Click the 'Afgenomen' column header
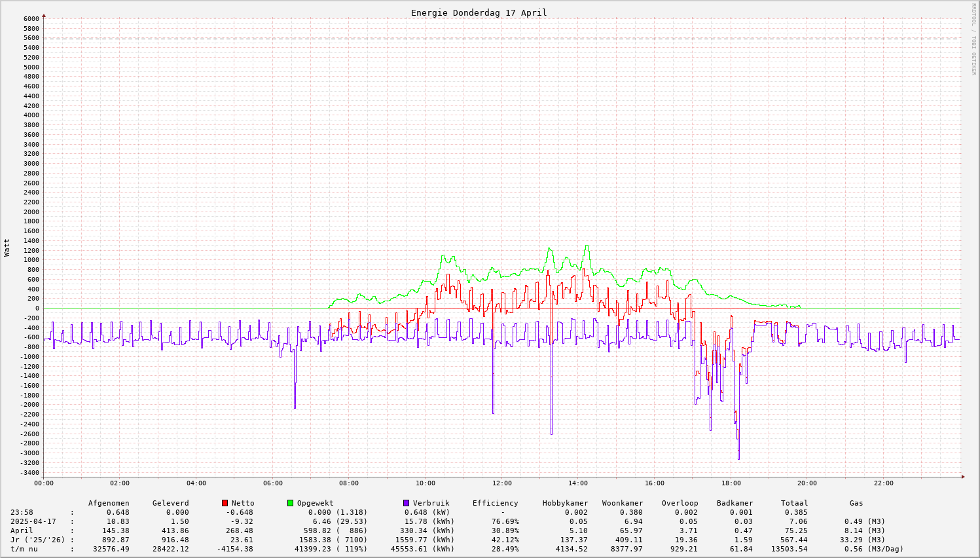 (x=109, y=503)
